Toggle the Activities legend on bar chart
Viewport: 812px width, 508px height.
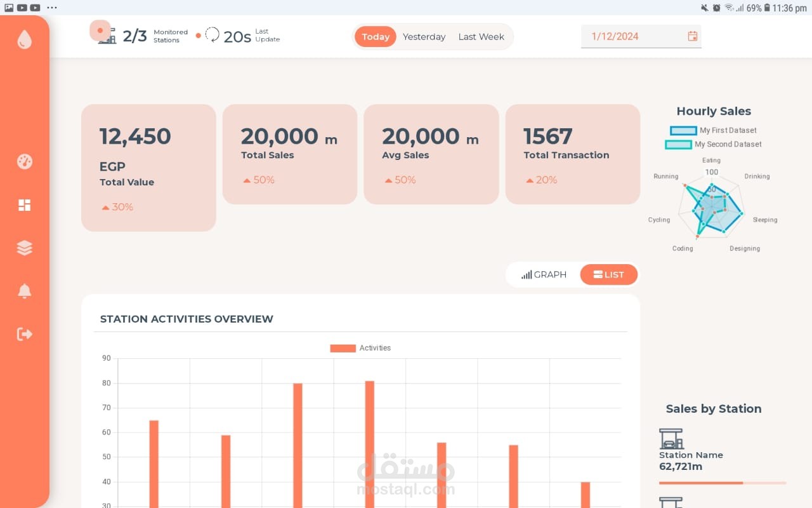[x=360, y=348]
